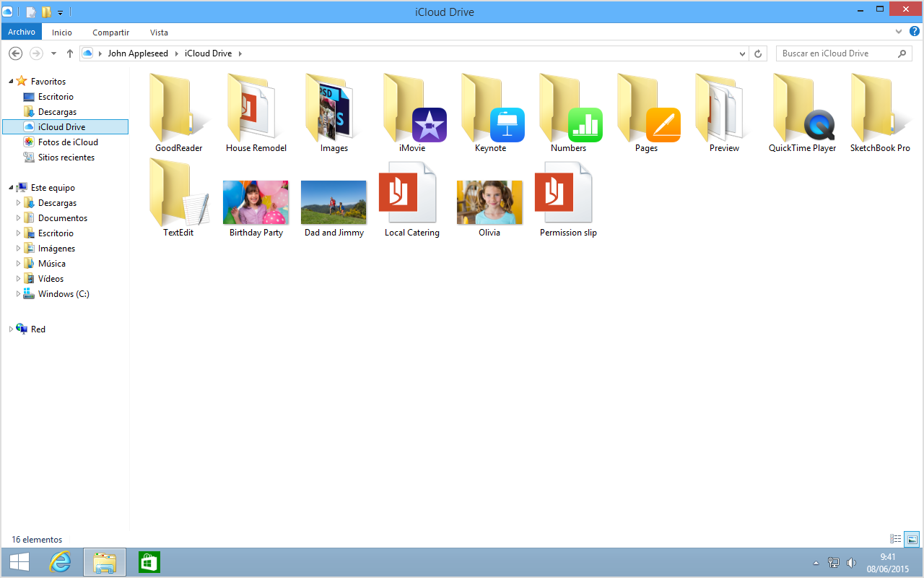Select Escritorio under Favoritos
The width and height of the screenshot is (924, 578).
pyautogui.click(x=56, y=97)
